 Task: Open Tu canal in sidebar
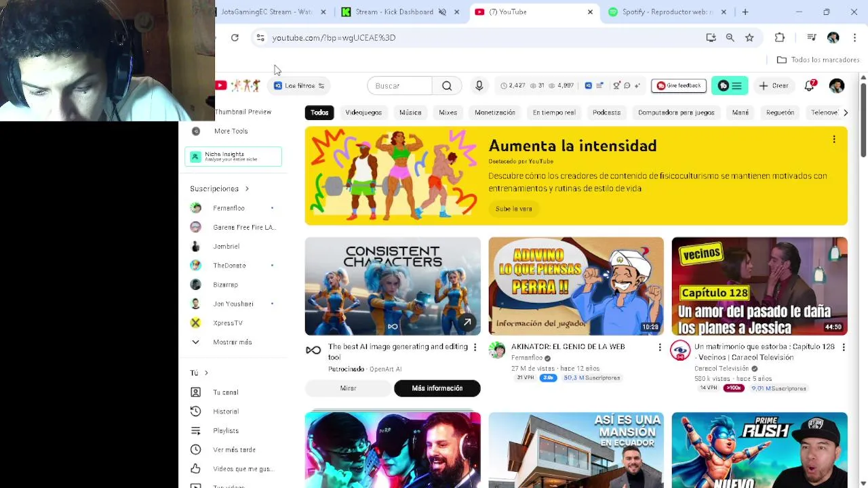pyautogui.click(x=233, y=392)
